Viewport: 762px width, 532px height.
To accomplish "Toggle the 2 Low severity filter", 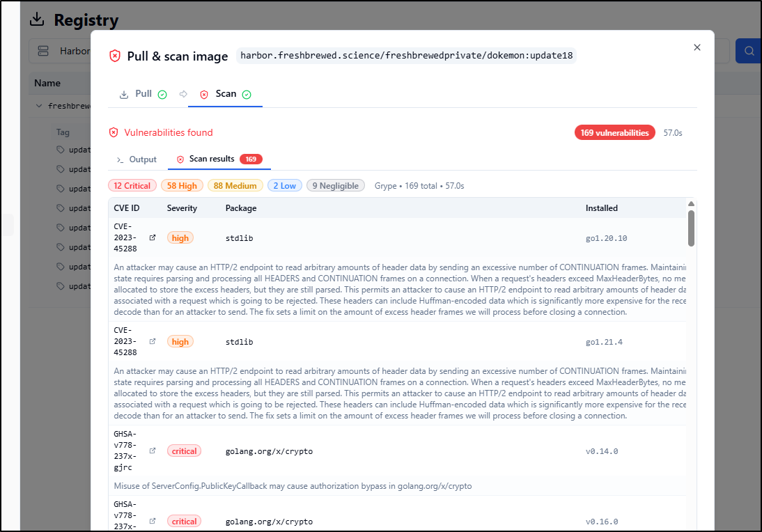I will [284, 186].
